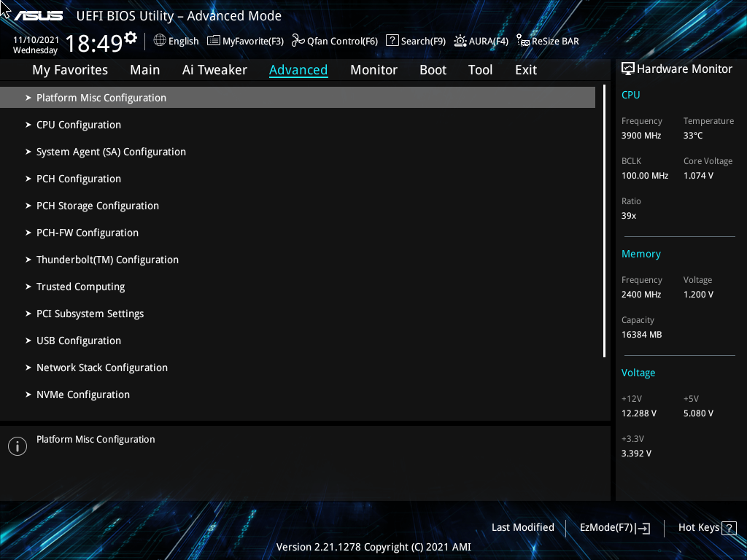The image size is (747, 560).
Task: Open the time settings gear icon
Action: pyautogui.click(x=131, y=38)
